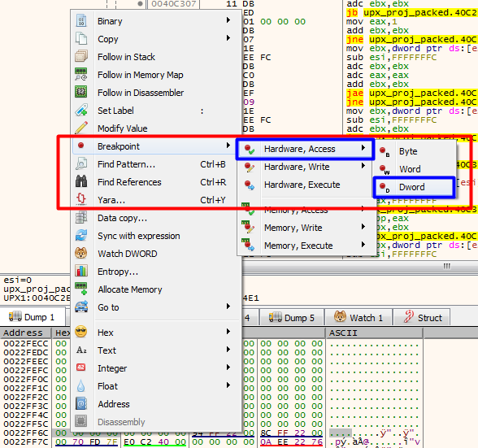478x448 pixels.
Task: Click the Set Label tag icon
Action: click(x=81, y=110)
